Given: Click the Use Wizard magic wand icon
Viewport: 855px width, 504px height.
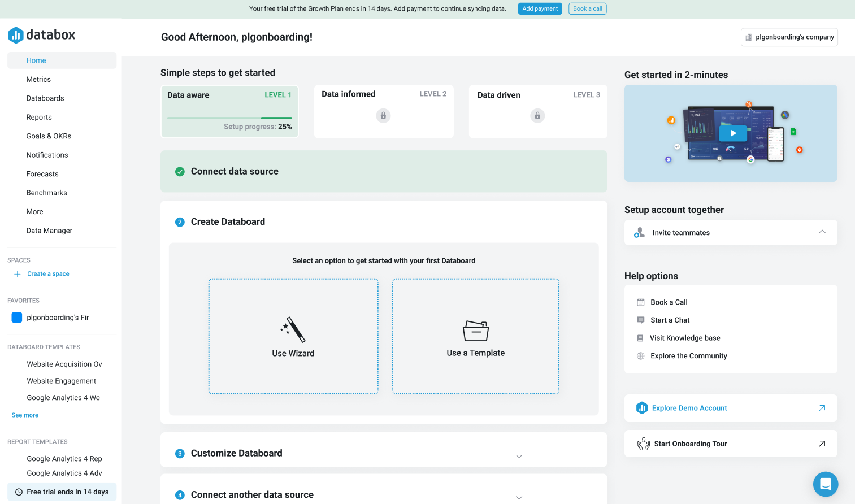Looking at the screenshot, I should [293, 330].
